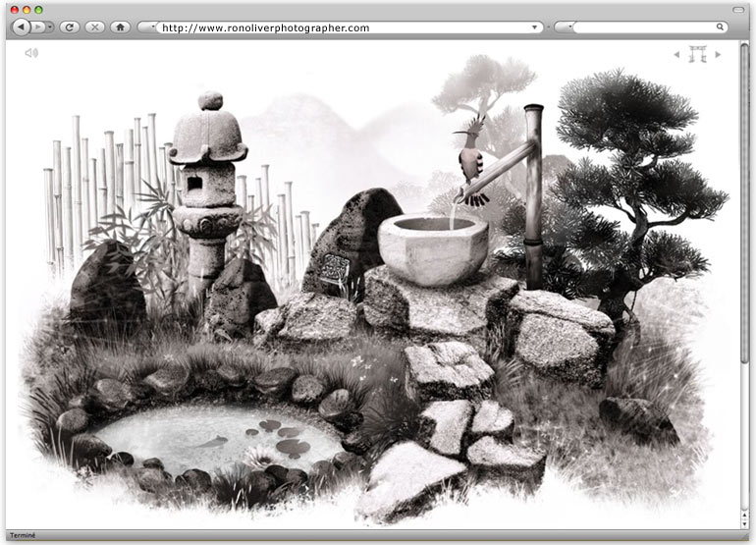Click the vertical scrollbar thumb
The width and height of the screenshot is (756, 545).
pyautogui.click(x=744, y=205)
